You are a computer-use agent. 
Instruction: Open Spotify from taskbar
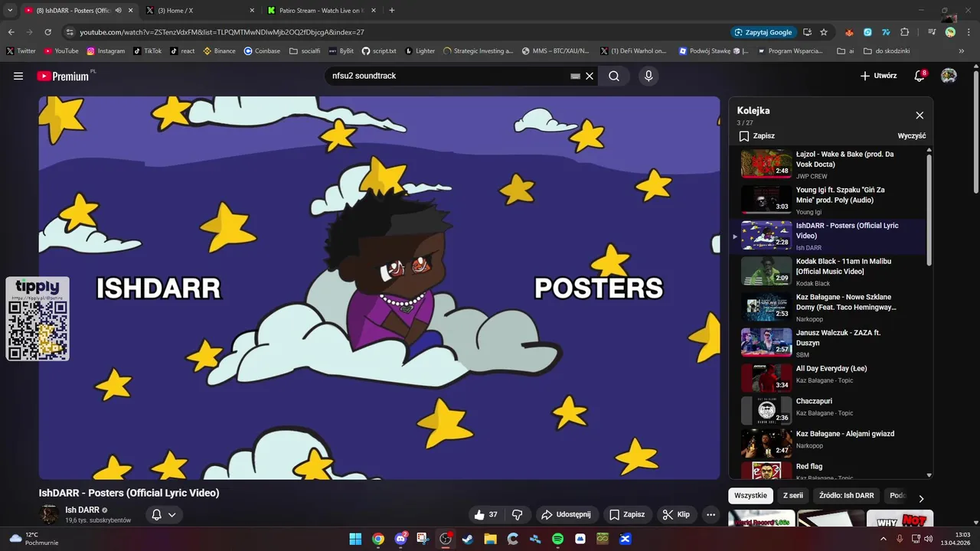[x=557, y=539]
